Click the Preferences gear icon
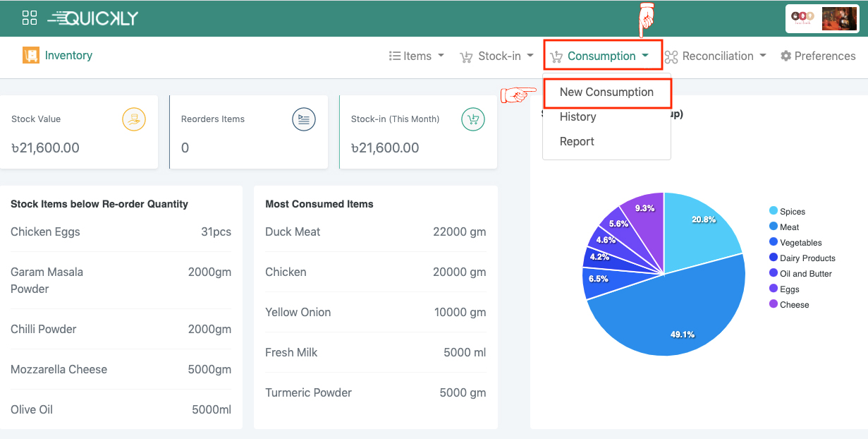This screenshot has width=868, height=439. point(786,56)
